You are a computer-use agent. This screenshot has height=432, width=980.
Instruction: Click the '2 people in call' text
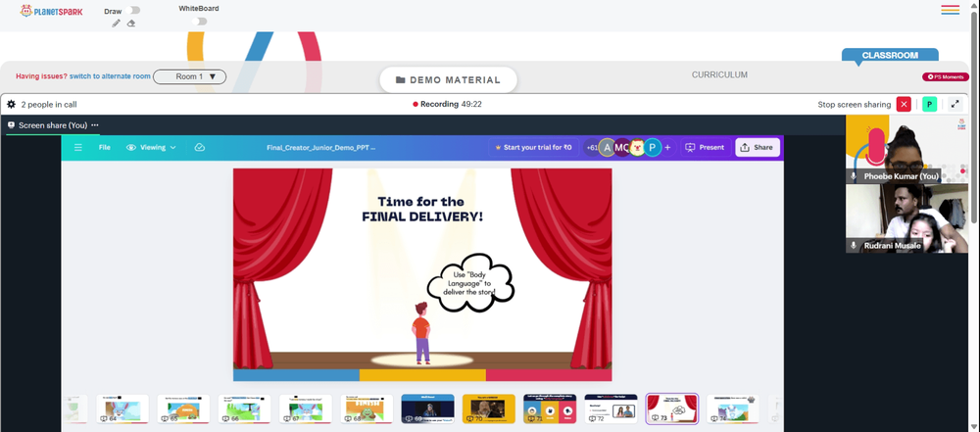click(49, 105)
